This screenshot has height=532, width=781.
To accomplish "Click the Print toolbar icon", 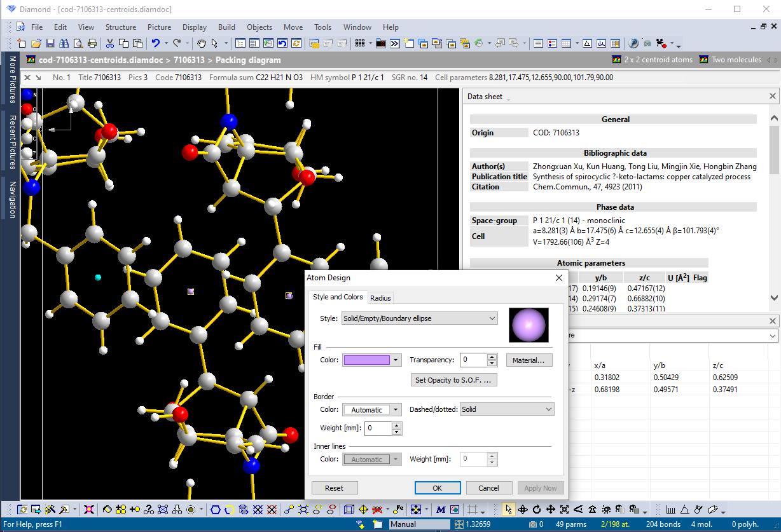I will coord(93,43).
